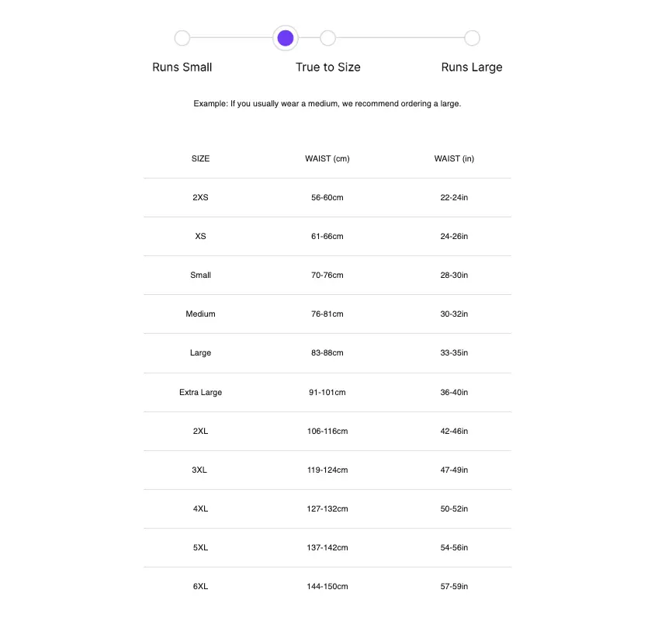This screenshot has width=672, height=621.
Task: Click the 3XL 47-49in measurement
Action: [454, 470]
